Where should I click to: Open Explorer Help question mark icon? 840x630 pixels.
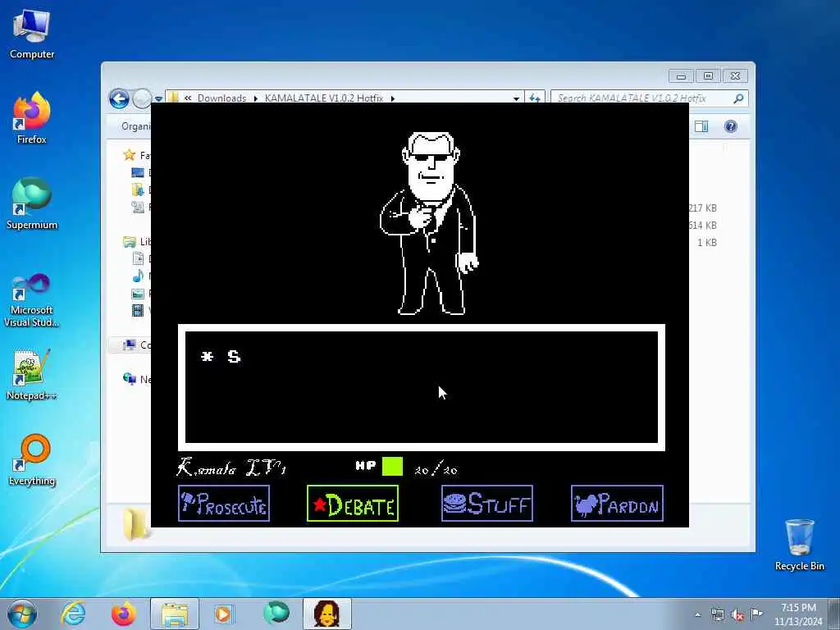[731, 126]
